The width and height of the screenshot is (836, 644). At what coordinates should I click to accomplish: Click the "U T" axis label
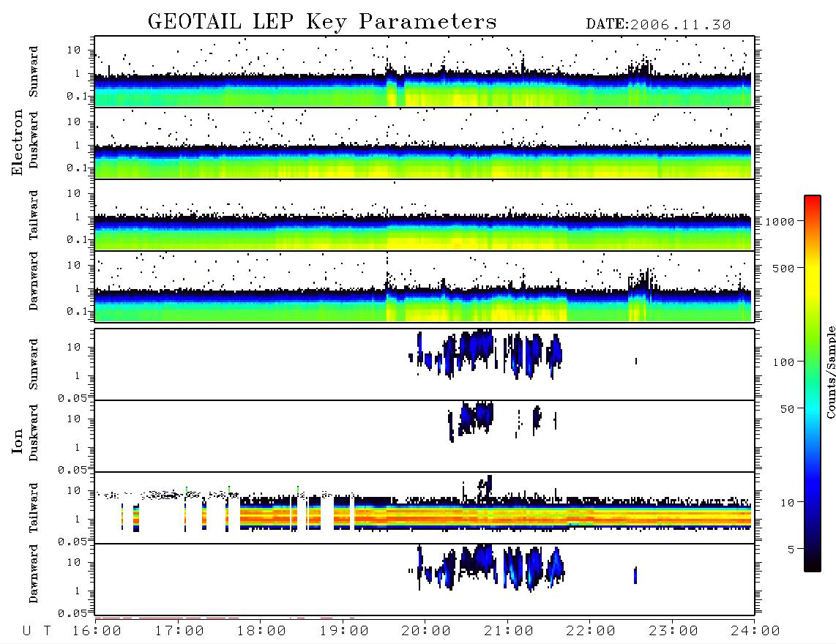(x=37, y=632)
